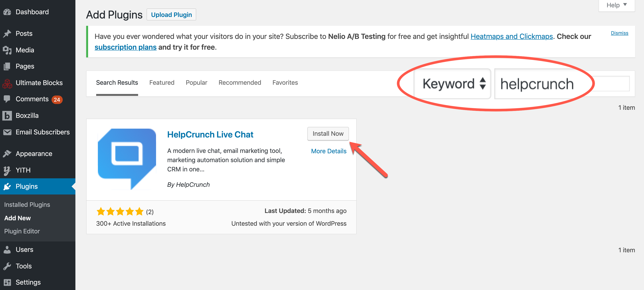Click the Boxzilla 'b' icon

(7, 116)
